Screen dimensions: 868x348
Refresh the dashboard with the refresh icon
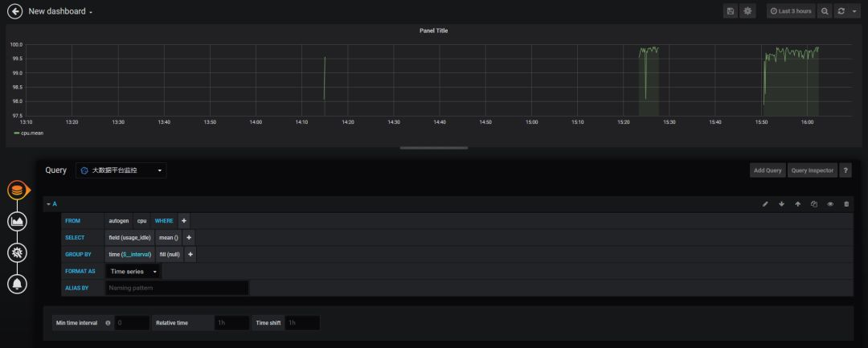(x=841, y=11)
